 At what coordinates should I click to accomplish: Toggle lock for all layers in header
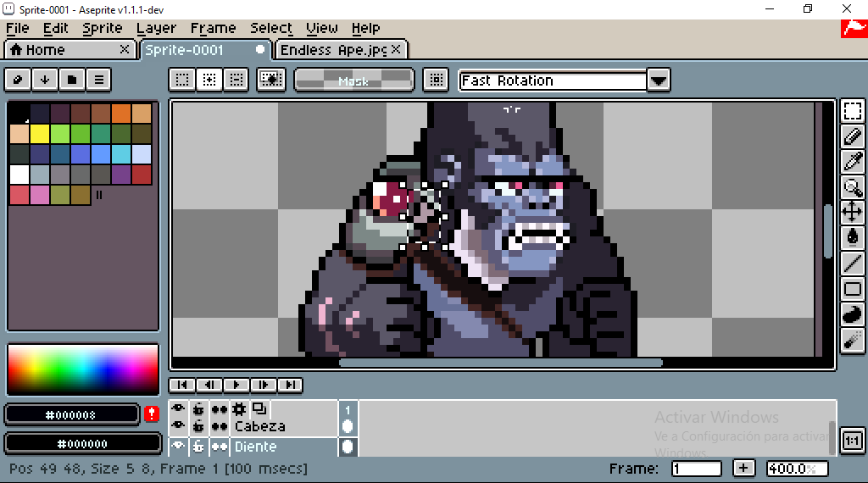coord(198,409)
